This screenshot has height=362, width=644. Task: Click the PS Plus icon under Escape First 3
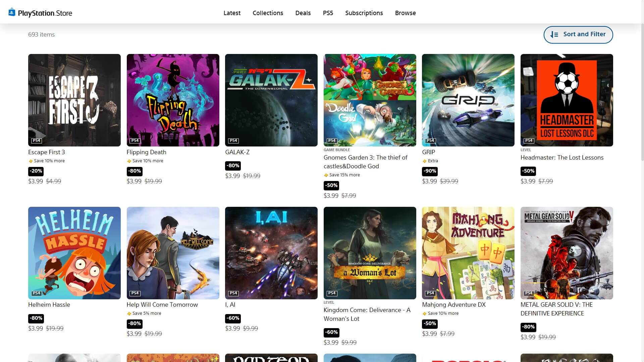point(31,161)
